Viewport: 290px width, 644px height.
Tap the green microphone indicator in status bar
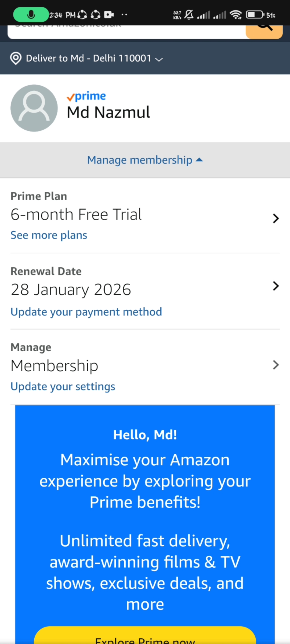tap(31, 14)
